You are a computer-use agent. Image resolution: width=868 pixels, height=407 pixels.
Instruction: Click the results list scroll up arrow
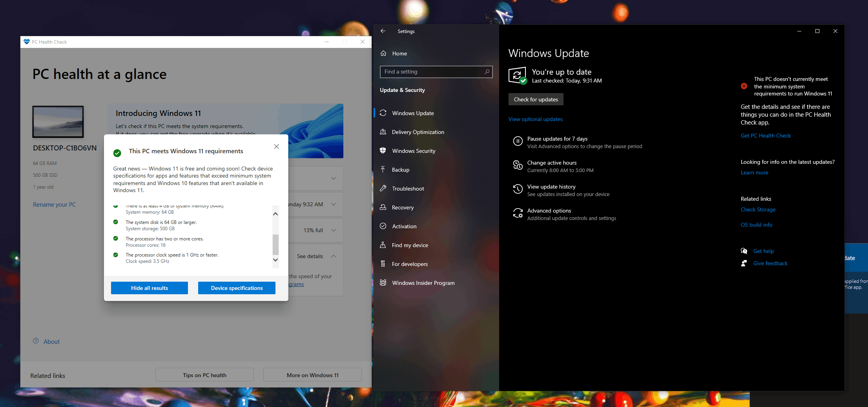(x=275, y=214)
